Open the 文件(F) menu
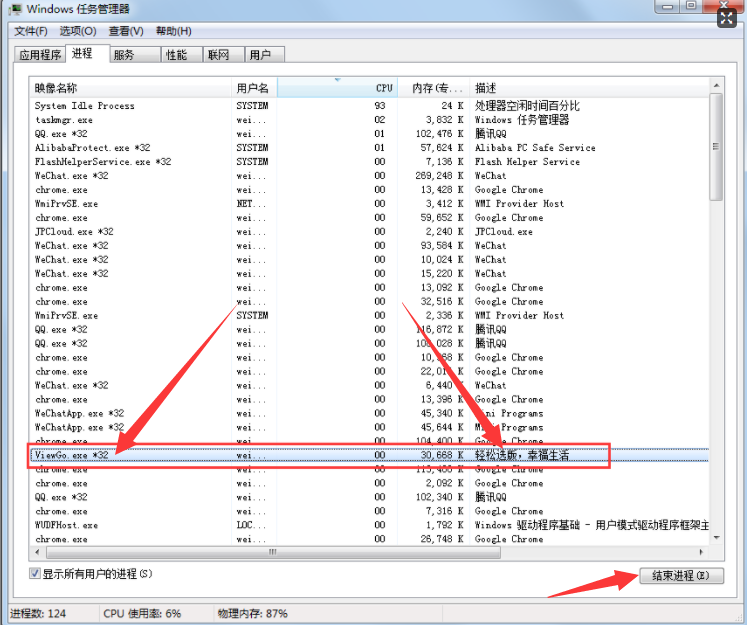Screen dimensions: 747x625 click(31, 31)
